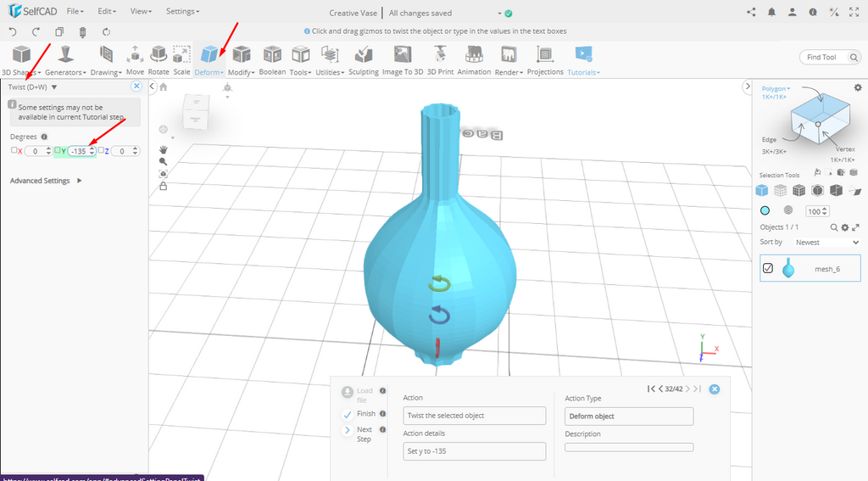The image size is (868, 481).
Task: Select the pan hand tool in viewport
Action: (x=163, y=149)
